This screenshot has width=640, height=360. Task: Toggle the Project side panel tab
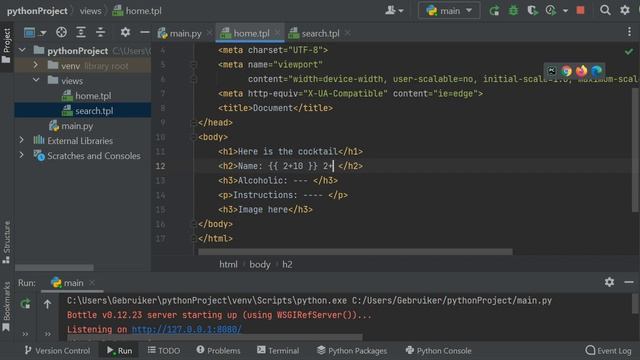(x=7, y=46)
